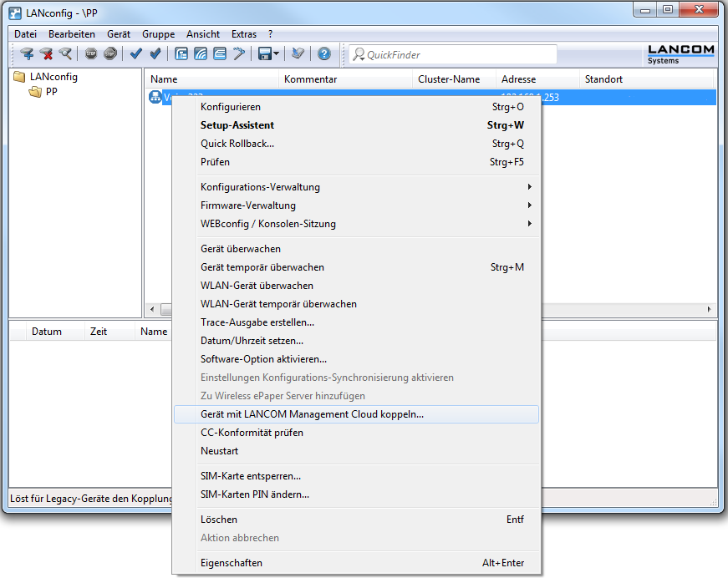Choose Neustart from the context menu

point(220,451)
